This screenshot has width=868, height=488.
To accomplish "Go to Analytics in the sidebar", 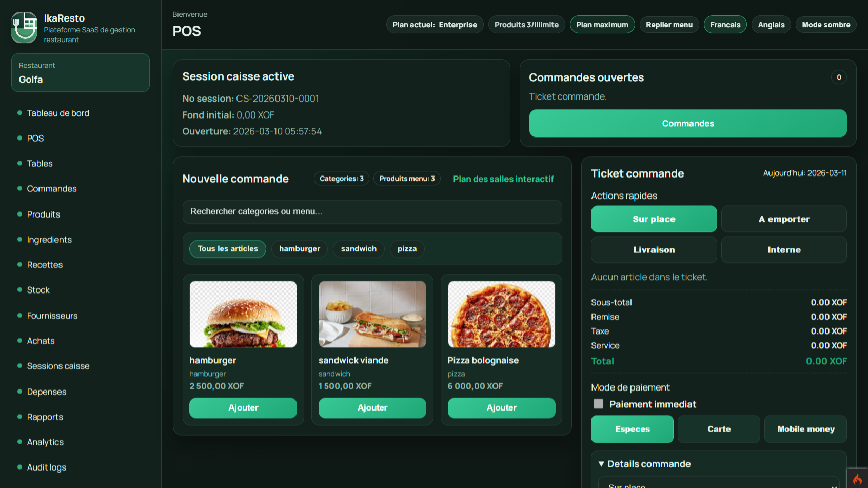I will (45, 442).
